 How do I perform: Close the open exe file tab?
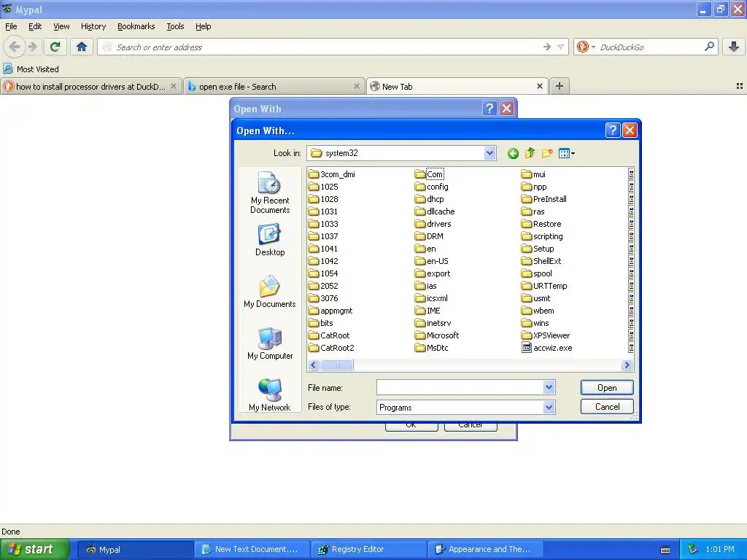(356, 86)
